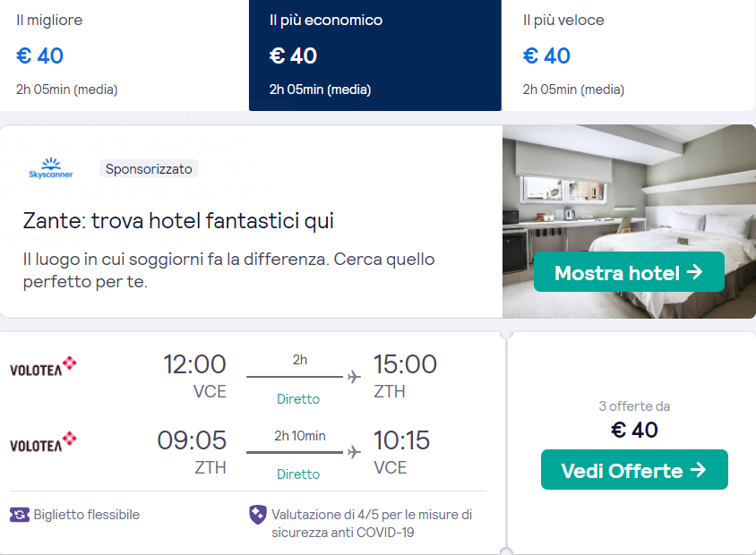Click the Volotea logo on return flight

tap(43, 442)
